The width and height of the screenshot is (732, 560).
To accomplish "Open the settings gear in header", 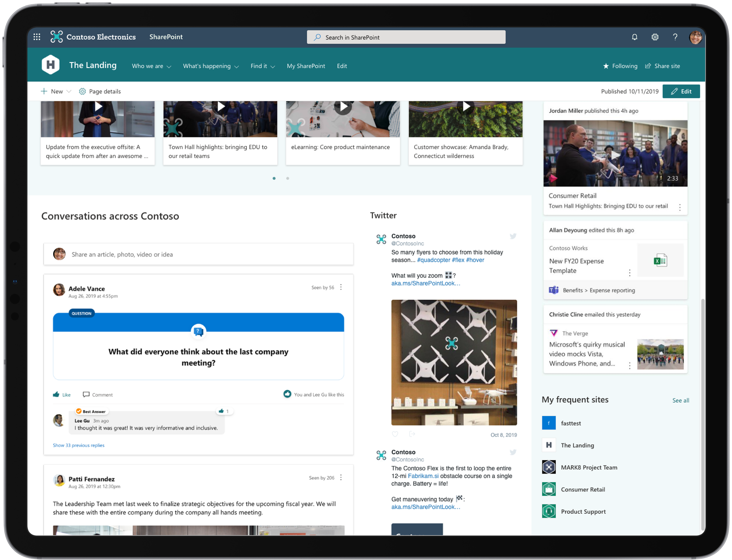I will 655,37.
